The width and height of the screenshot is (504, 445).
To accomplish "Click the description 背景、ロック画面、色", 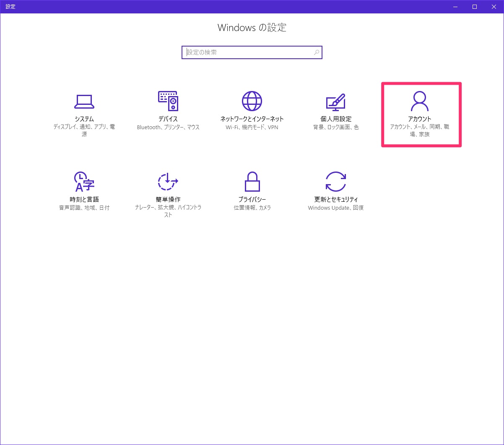I will tap(336, 127).
